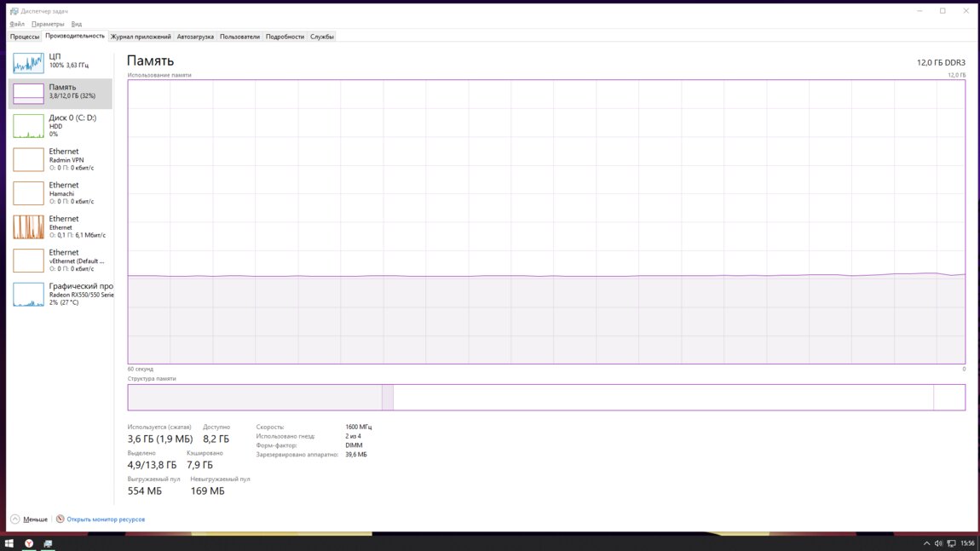980x551 pixels.
Task: Click the resource monitor icon
Action: tap(61, 519)
